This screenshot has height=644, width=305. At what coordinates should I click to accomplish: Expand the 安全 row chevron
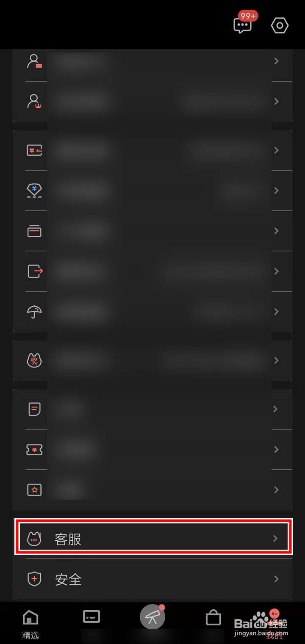pyautogui.click(x=276, y=579)
